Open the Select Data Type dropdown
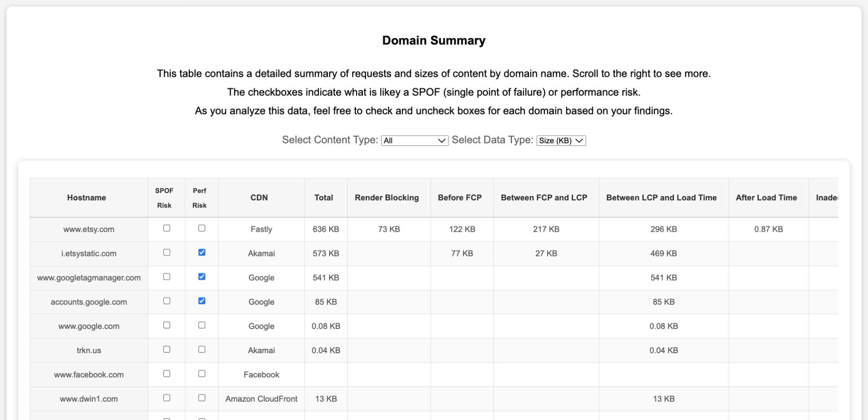868x420 pixels. click(x=561, y=141)
